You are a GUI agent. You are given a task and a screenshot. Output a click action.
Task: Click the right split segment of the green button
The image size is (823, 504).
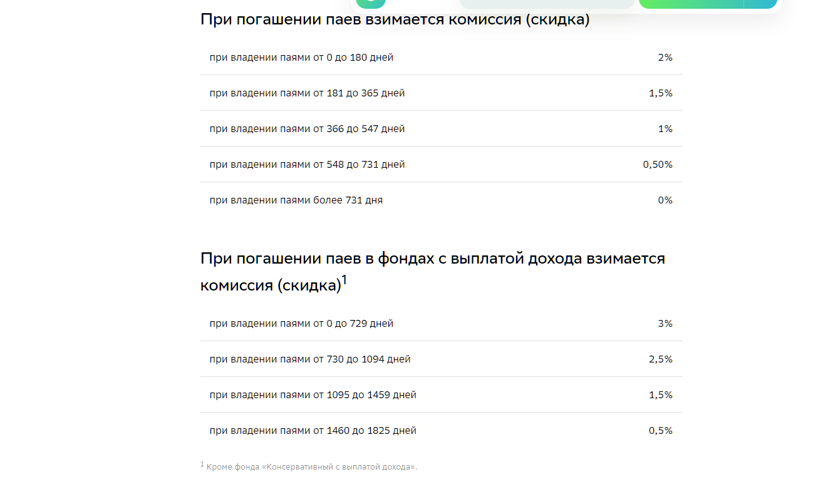coord(760,3)
